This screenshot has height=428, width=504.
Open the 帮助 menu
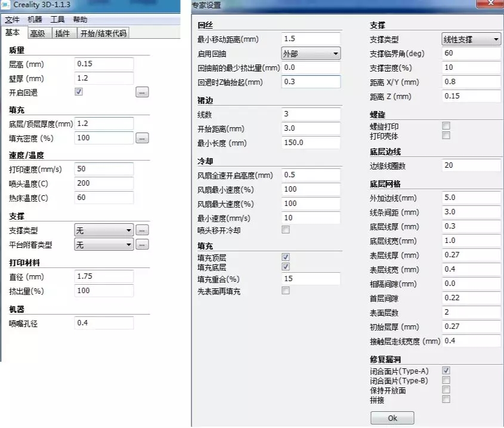point(80,20)
